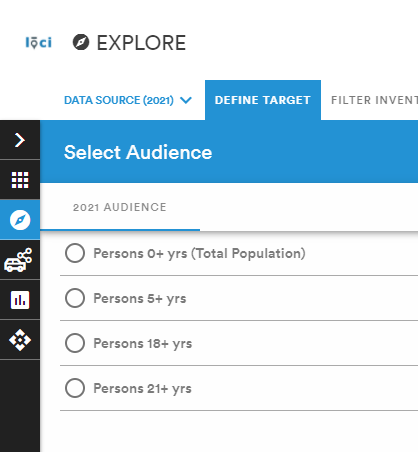Switch to the FILTER INVENTORY tab

point(374,100)
